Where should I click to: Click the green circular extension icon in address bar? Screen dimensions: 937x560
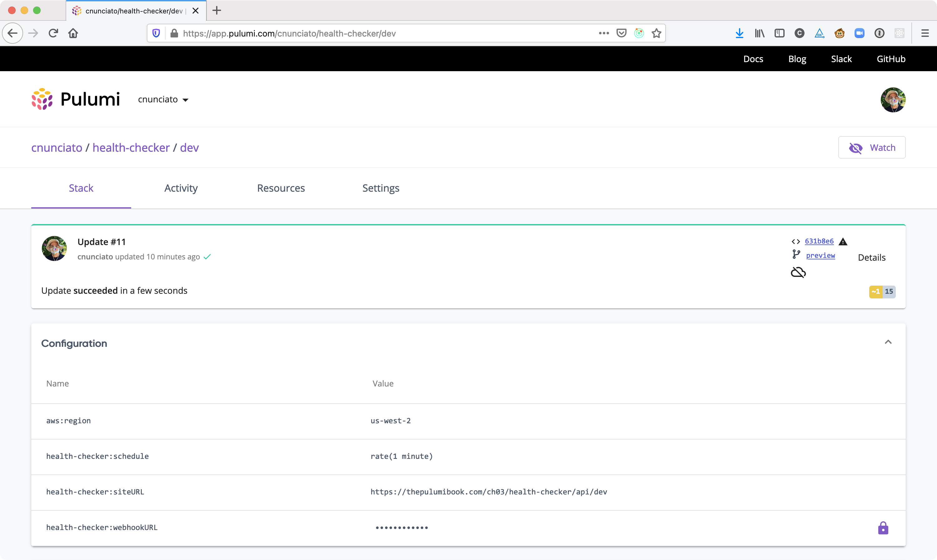(639, 33)
